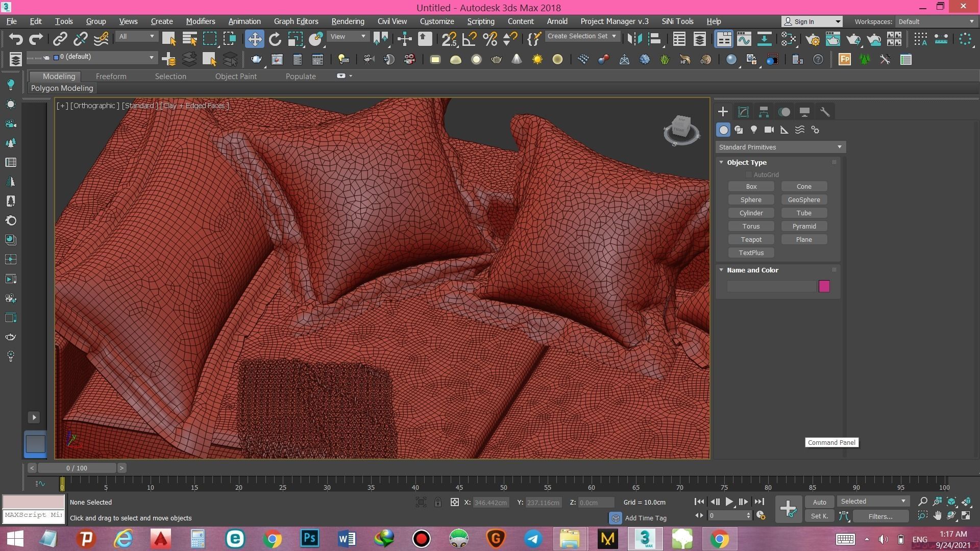Select the Select and Move tool
Viewport: 980px width, 551px height.
tap(255, 38)
